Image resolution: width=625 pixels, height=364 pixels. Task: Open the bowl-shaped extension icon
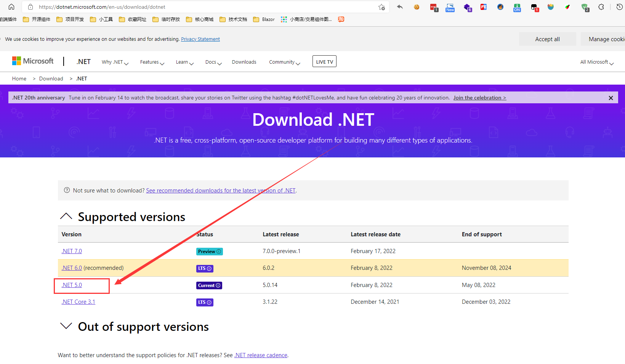tap(551, 7)
